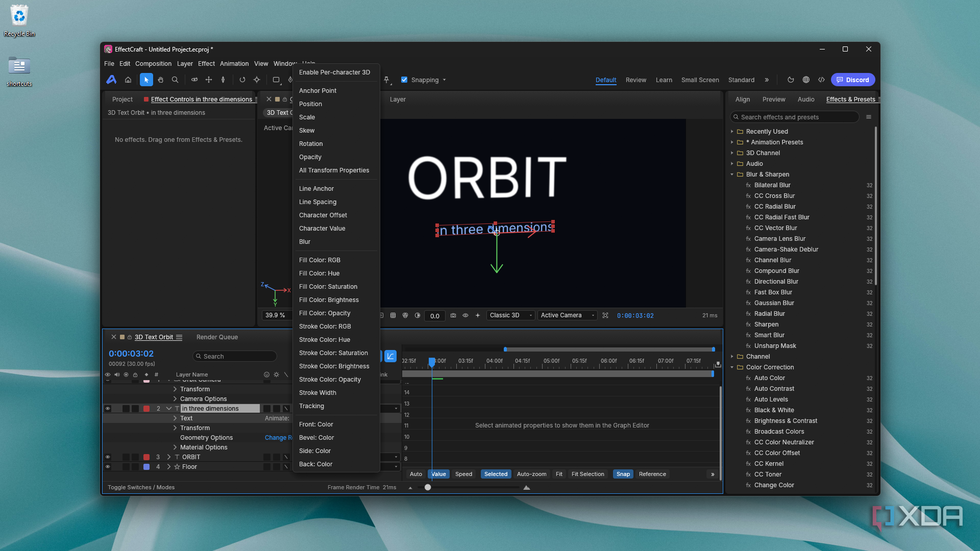The image size is (980, 551).
Task: Expand the Recently Used folder
Action: (x=732, y=132)
